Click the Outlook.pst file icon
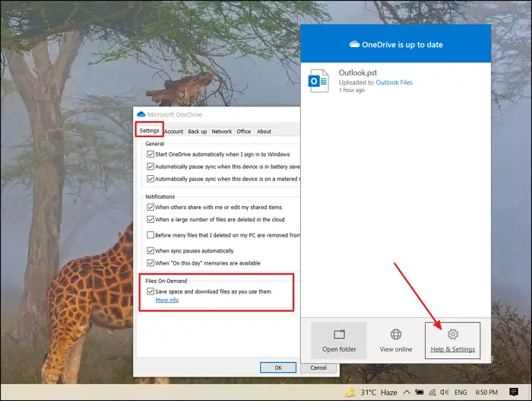The height and width of the screenshot is (401, 532). (318, 81)
